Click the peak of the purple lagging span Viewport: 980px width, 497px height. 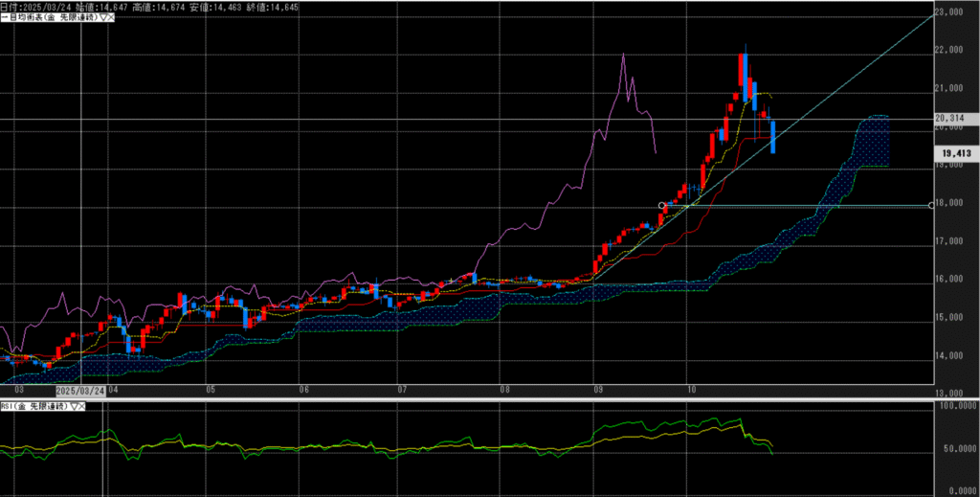point(624,55)
